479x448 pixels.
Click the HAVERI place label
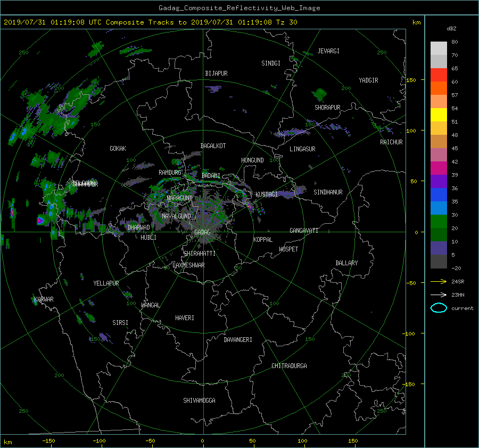click(x=185, y=318)
